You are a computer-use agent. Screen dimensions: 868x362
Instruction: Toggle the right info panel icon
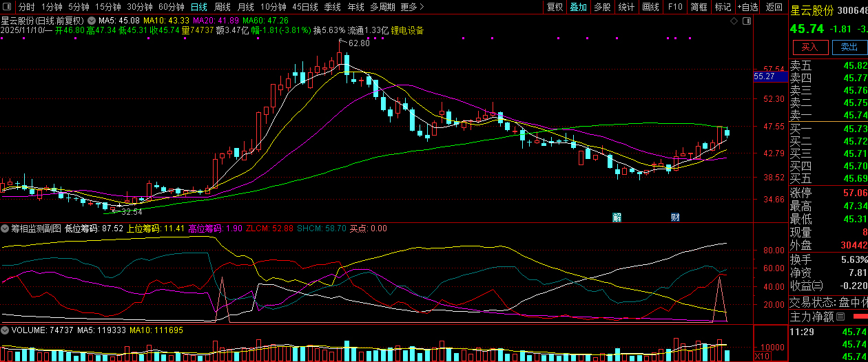[747, 21]
